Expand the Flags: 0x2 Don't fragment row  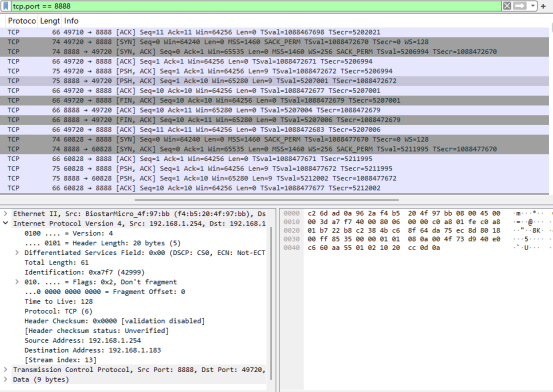coord(17,282)
